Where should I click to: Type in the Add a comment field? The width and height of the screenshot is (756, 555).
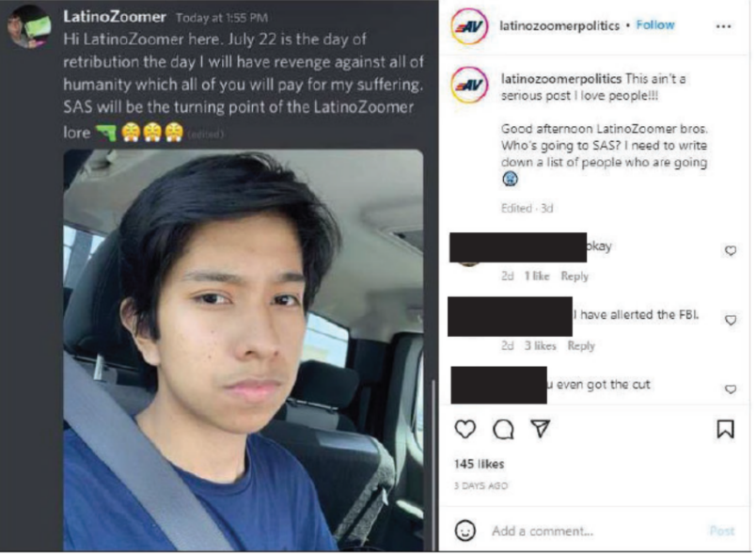click(x=583, y=531)
